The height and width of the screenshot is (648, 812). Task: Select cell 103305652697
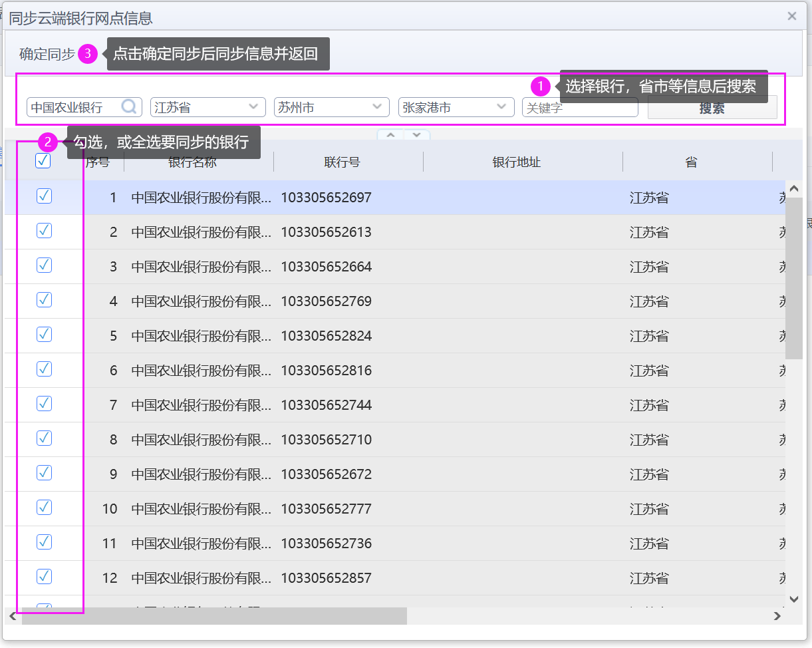coord(326,198)
